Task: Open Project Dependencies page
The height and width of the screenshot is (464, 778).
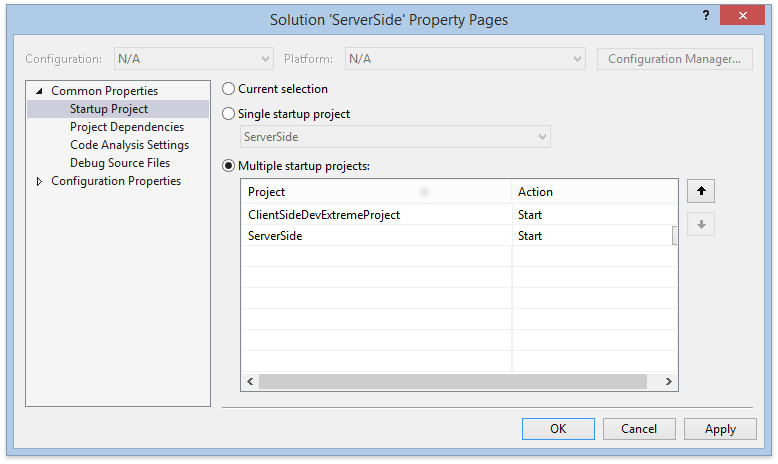Action: pos(127,127)
